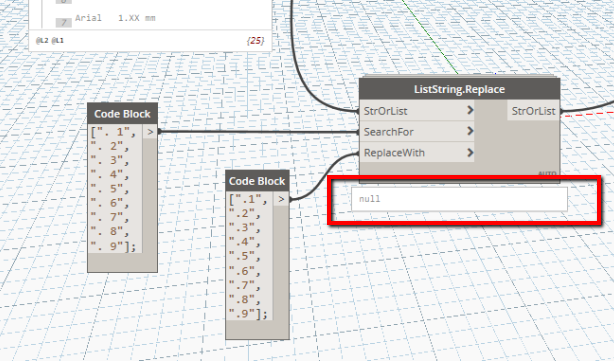The width and height of the screenshot is (614, 364).
Task: Click the "Arial 1.XX mm" list entry
Action: coord(115,18)
